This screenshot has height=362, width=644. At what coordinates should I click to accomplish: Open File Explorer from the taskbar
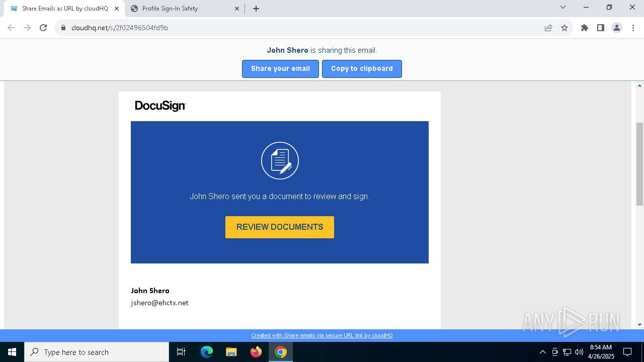click(231, 352)
